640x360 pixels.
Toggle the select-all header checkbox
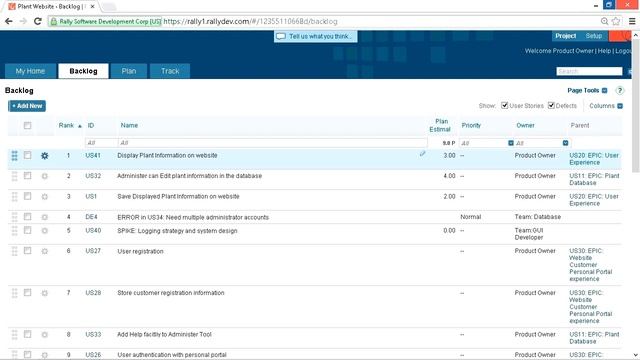click(27, 125)
